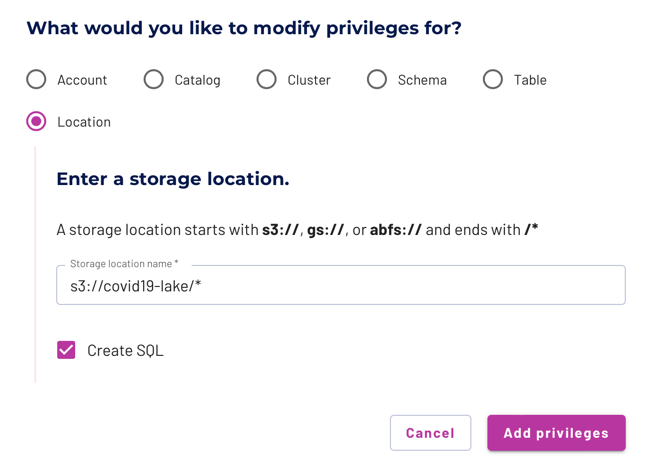647x468 pixels.
Task: Click the Table label text
Action: (530, 80)
